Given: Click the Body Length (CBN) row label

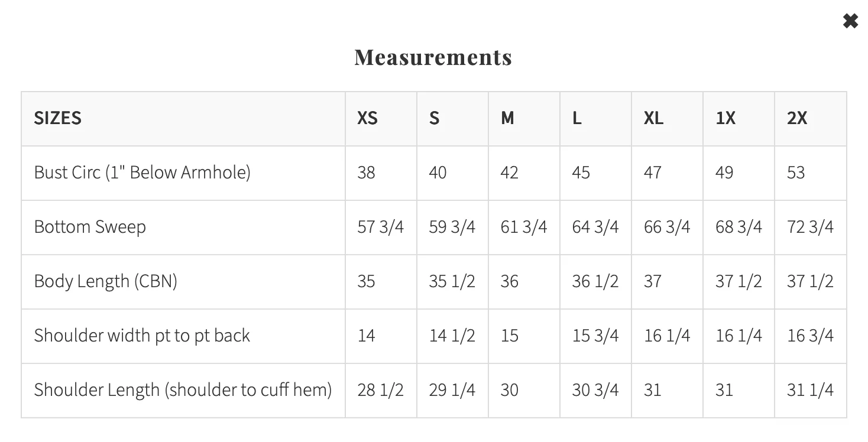Looking at the screenshot, I should click(x=106, y=281).
